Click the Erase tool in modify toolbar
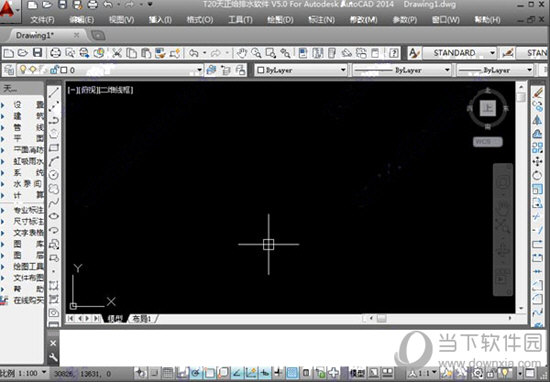Viewport: 550px width, 382px height. click(537, 93)
